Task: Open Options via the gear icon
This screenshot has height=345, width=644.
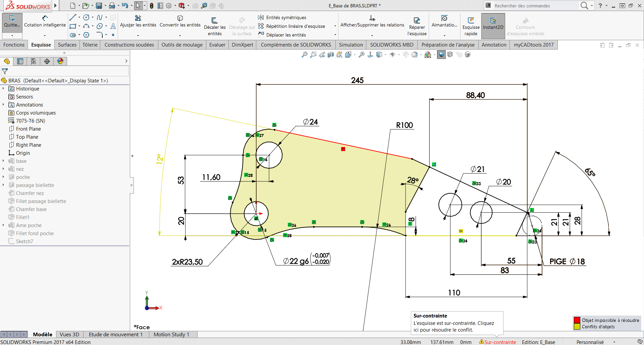Action: coord(169,6)
